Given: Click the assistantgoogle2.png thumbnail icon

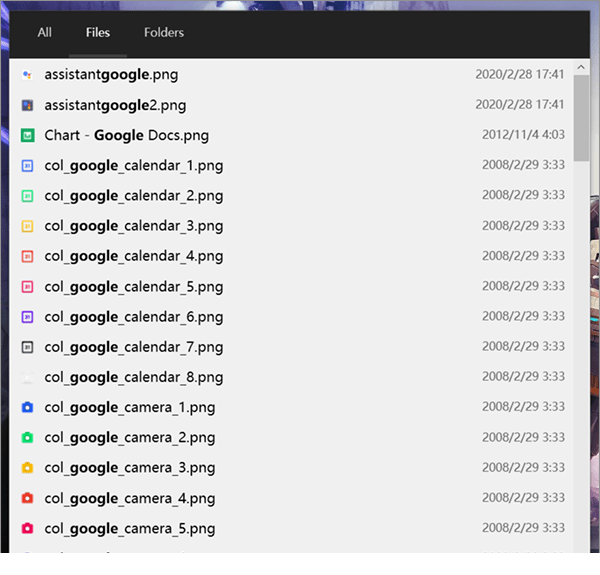Looking at the screenshot, I should click(27, 105).
